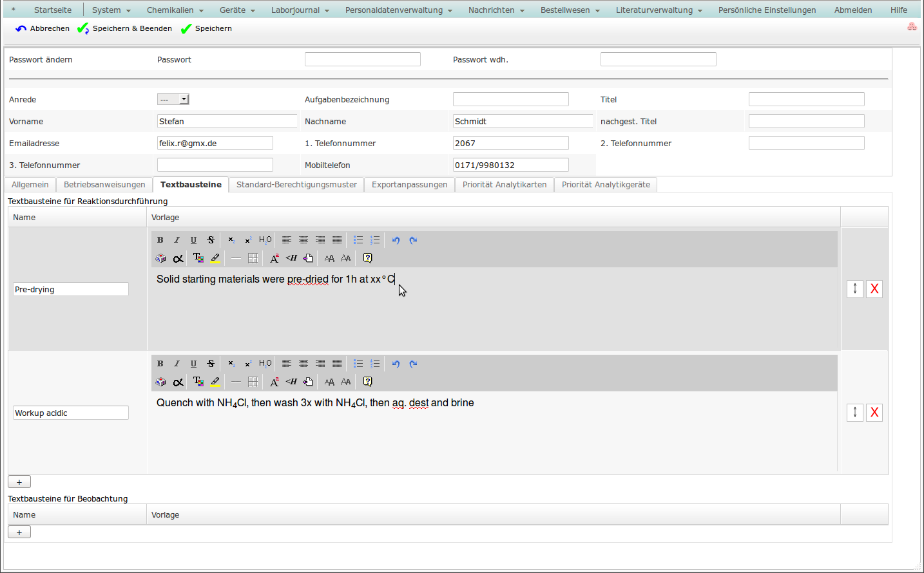The image size is (924, 573).
Task: Toggle bold in the Pre-drying editor toolbar
Action: coord(160,240)
